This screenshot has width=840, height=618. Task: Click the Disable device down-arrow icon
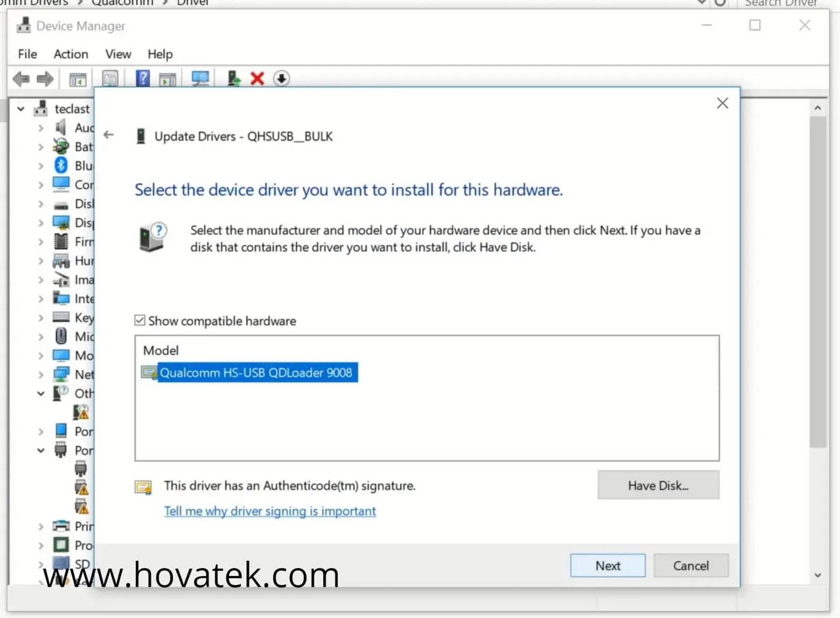coord(282,78)
